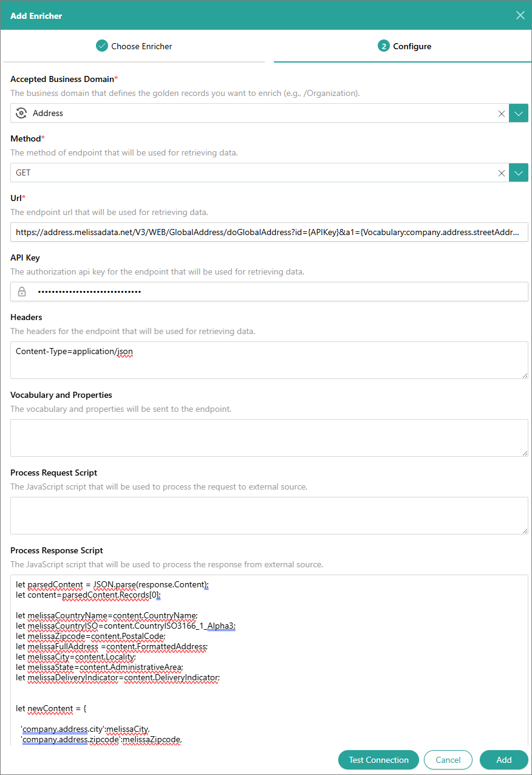Screen dimensions: 532x775
Task: Click the Add button
Action: (503, 760)
